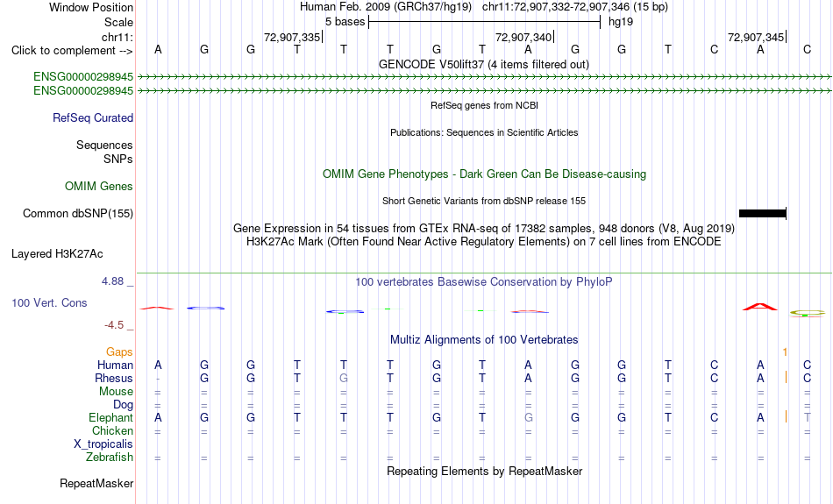Click 'RefSeq genes from NCBI' title
The width and height of the screenshot is (833, 504).
coord(484,105)
